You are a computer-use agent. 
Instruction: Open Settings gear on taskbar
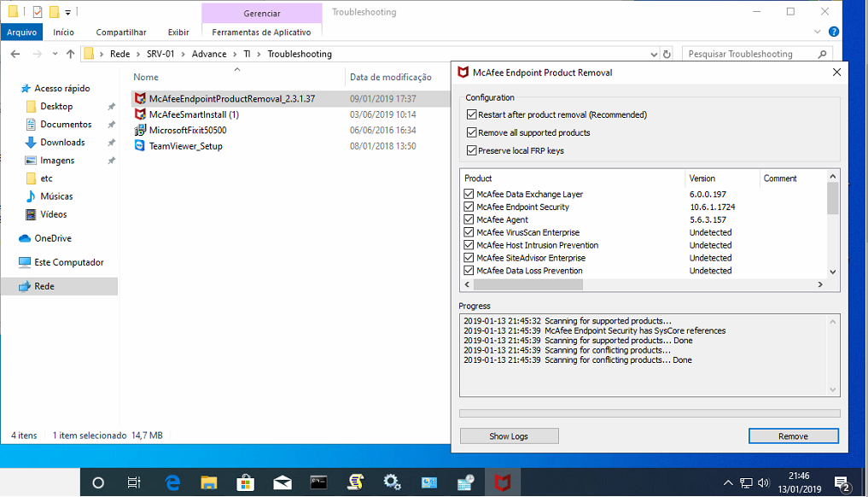(x=392, y=482)
